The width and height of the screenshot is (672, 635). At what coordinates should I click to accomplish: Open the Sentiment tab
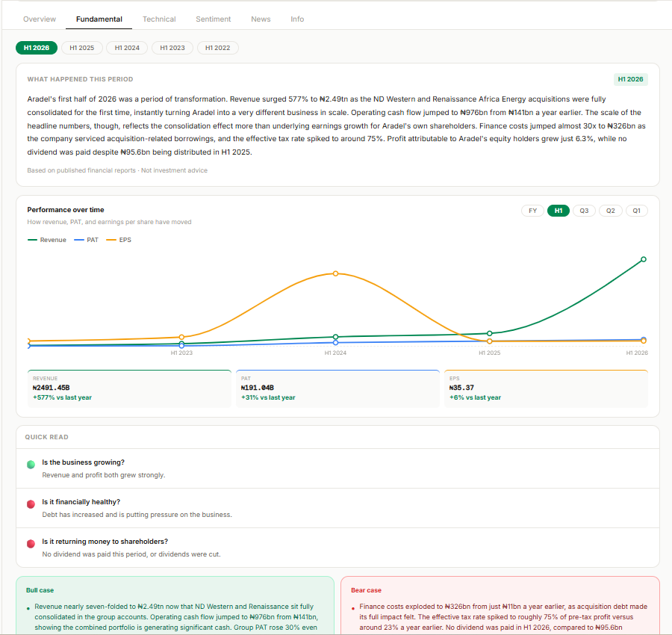coord(213,19)
